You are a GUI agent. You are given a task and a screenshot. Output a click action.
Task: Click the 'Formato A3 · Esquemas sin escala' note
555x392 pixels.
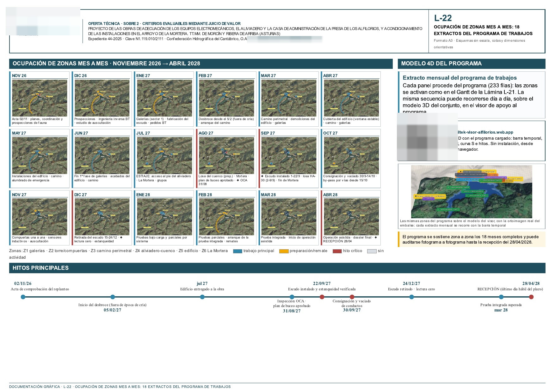coord(479,44)
